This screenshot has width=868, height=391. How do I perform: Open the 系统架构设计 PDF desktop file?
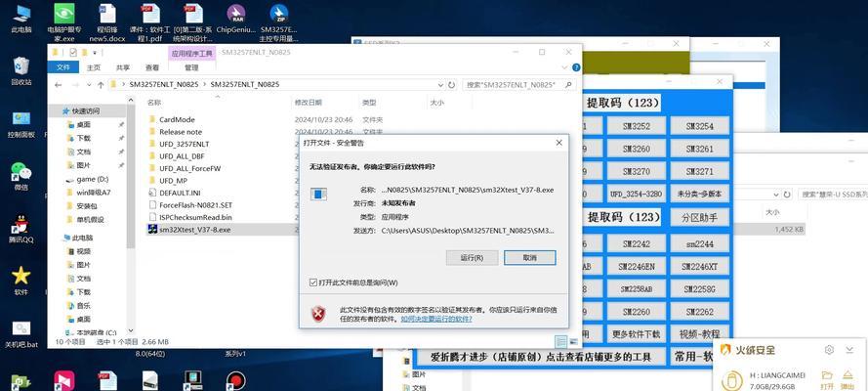[x=192, y=22]
